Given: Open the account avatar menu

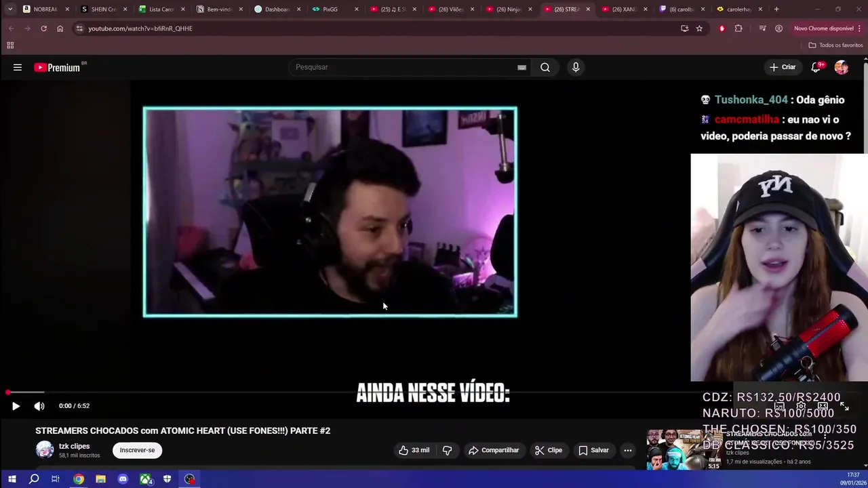Looking at the screenshot, I should tap(842, 67).
